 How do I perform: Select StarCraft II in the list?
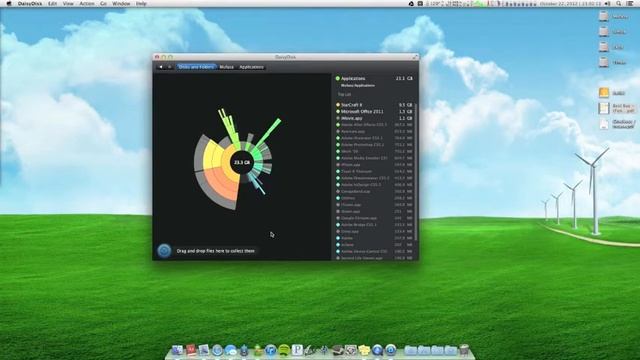coord(374,105)
